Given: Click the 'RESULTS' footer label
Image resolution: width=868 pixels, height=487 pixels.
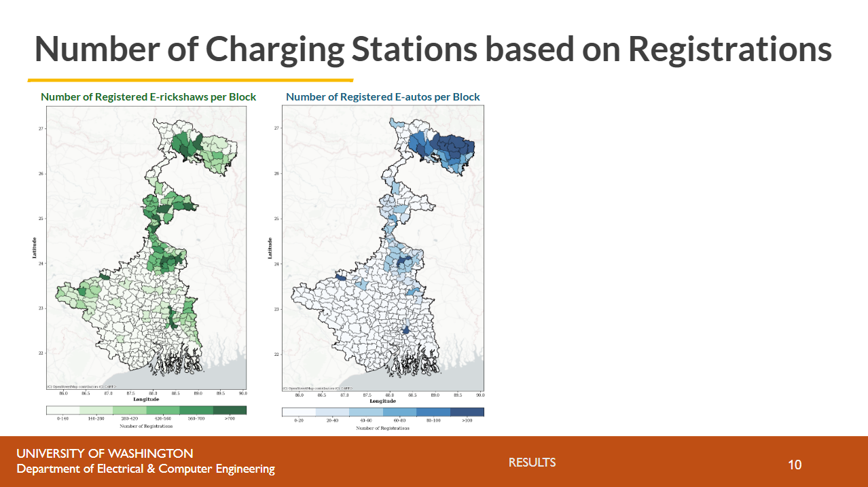Looking at the screenshot, I should (x=532, y=463).
